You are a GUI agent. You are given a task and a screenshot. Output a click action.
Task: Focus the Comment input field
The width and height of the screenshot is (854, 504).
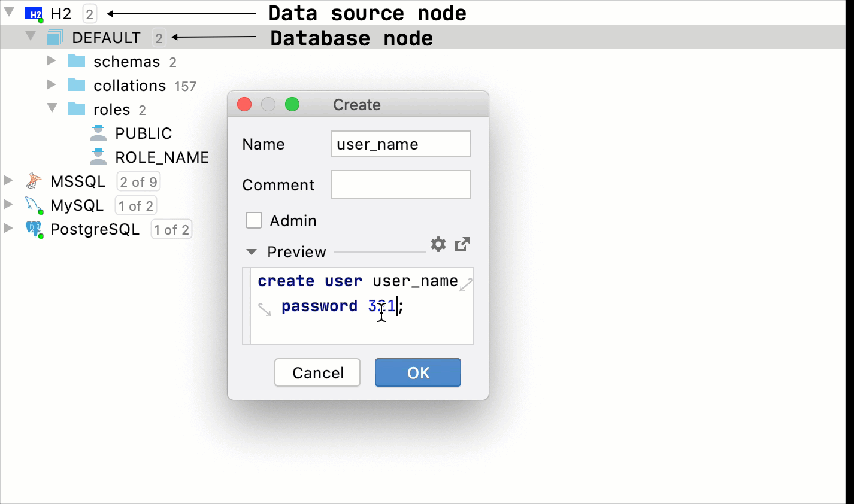(400, 184)
